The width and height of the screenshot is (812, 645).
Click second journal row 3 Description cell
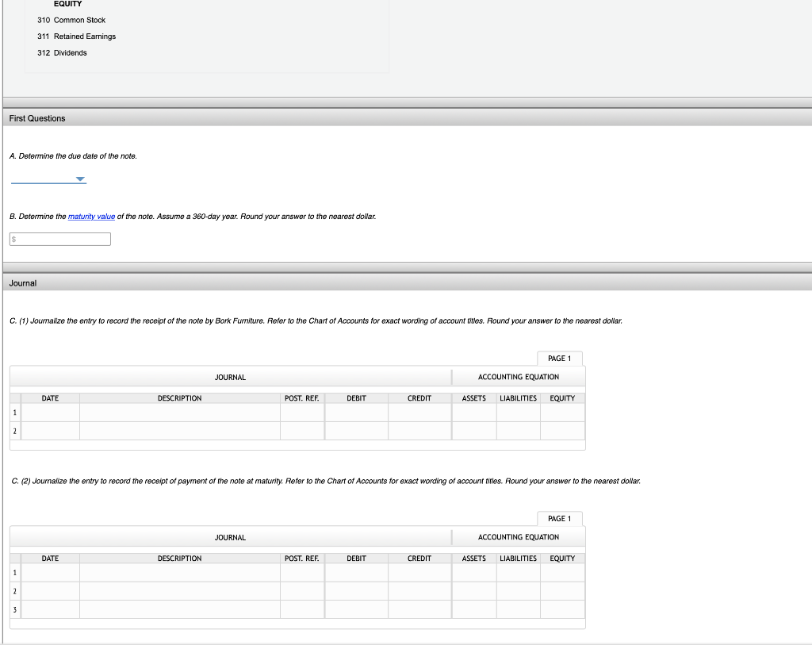point(180,609)
